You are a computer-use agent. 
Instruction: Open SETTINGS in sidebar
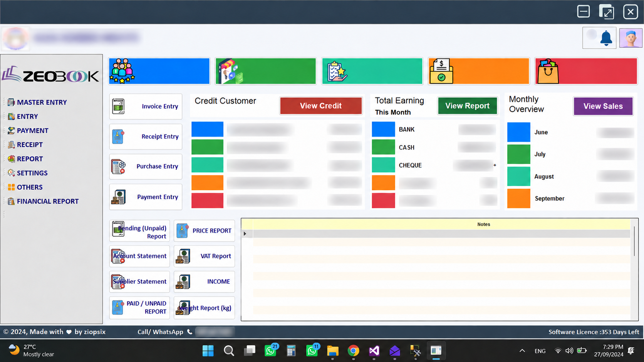[32, 173]
